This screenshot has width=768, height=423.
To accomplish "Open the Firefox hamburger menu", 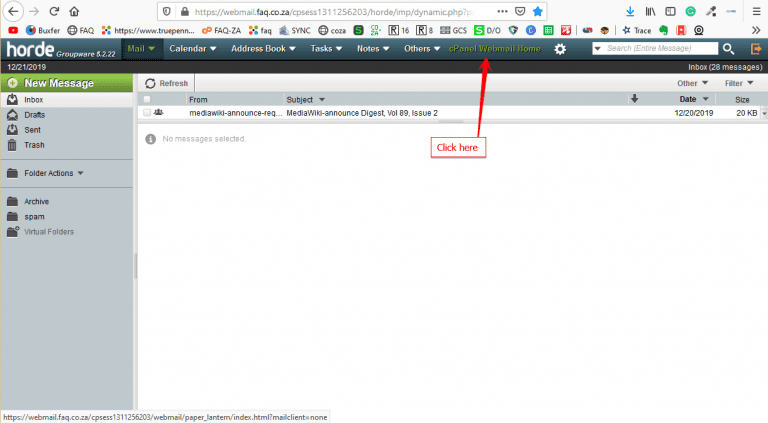I will point(756,11).
